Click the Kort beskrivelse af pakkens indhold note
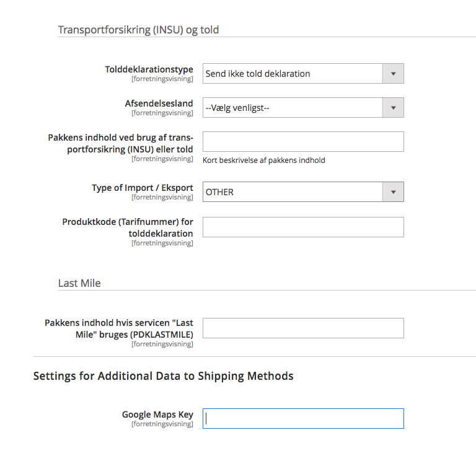476x461 pixels. 264,160
